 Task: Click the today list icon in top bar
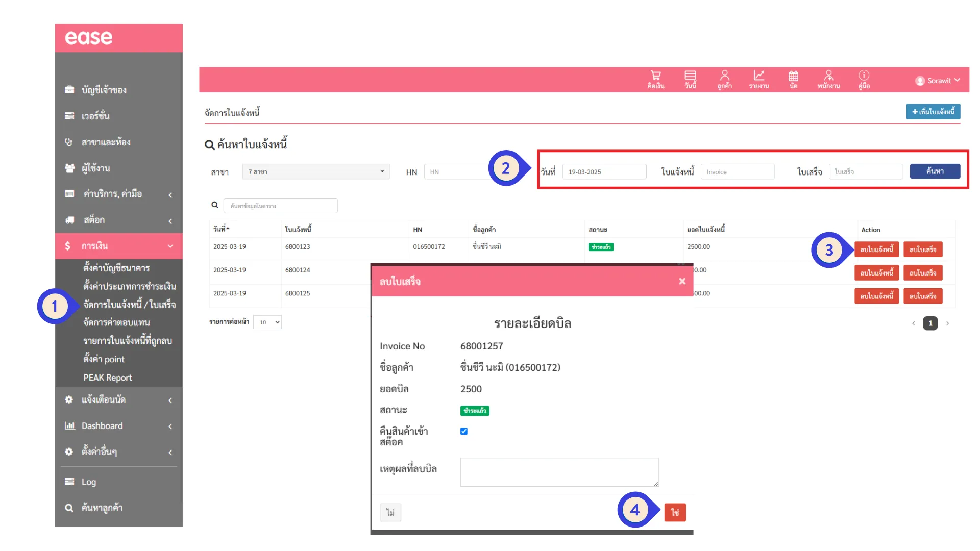690,79
